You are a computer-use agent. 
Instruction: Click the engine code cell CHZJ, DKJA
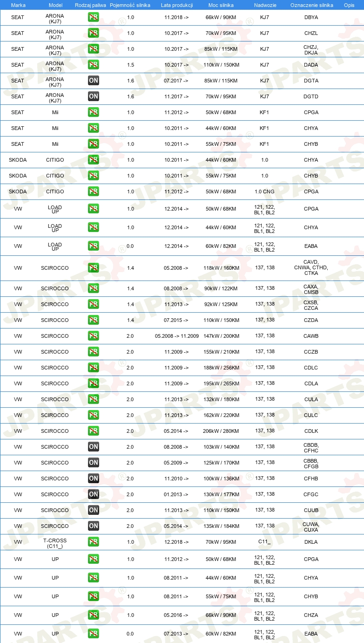pos(311,49)
